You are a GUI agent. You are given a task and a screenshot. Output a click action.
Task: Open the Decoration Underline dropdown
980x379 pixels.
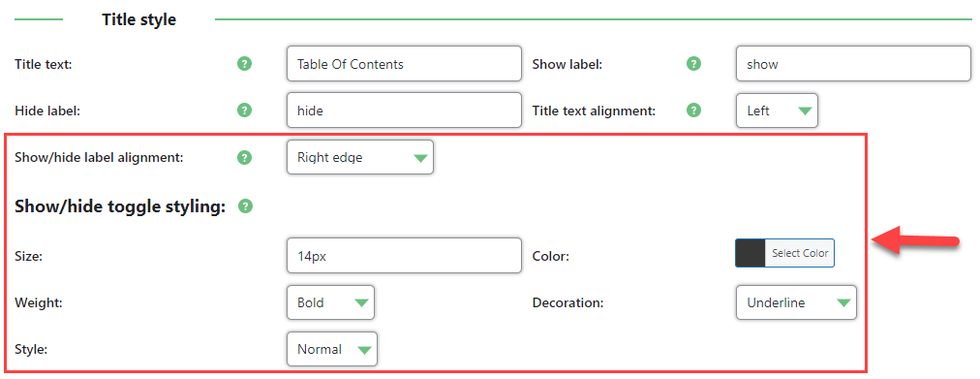[x=796, y=302]
